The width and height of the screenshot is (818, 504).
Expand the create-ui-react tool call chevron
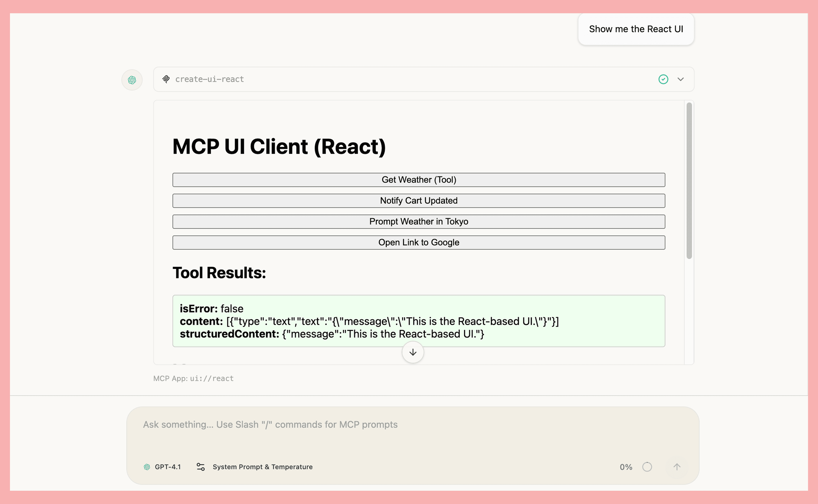point(681,79)
